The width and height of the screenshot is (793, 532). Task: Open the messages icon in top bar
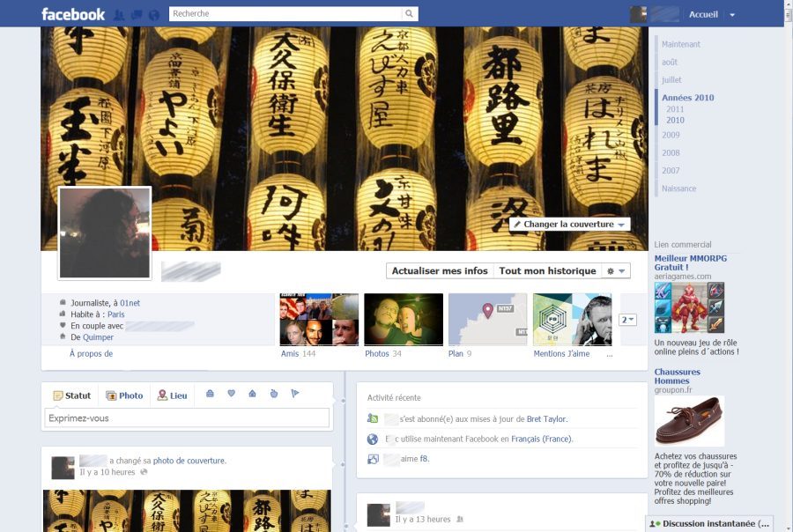point(137,15)
